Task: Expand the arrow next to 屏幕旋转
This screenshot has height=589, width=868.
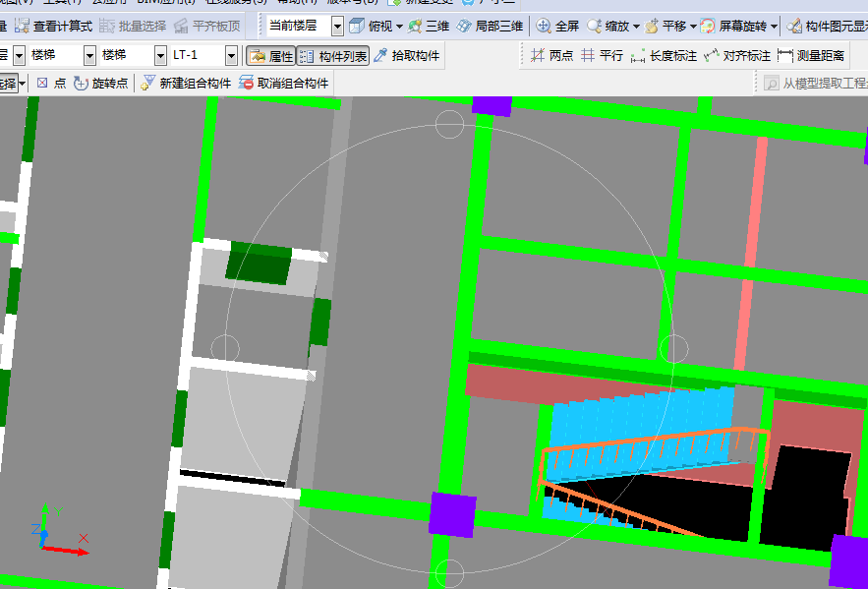Action: click(774, 27)
